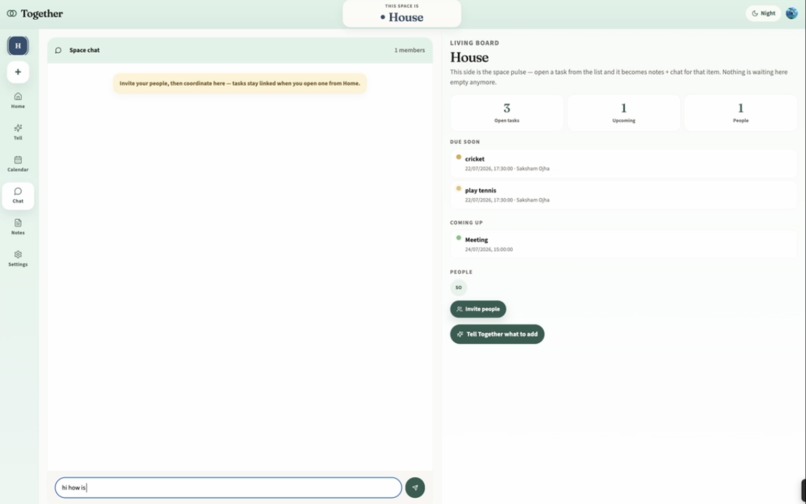Open Chat in the sidebar

[18, 195]
